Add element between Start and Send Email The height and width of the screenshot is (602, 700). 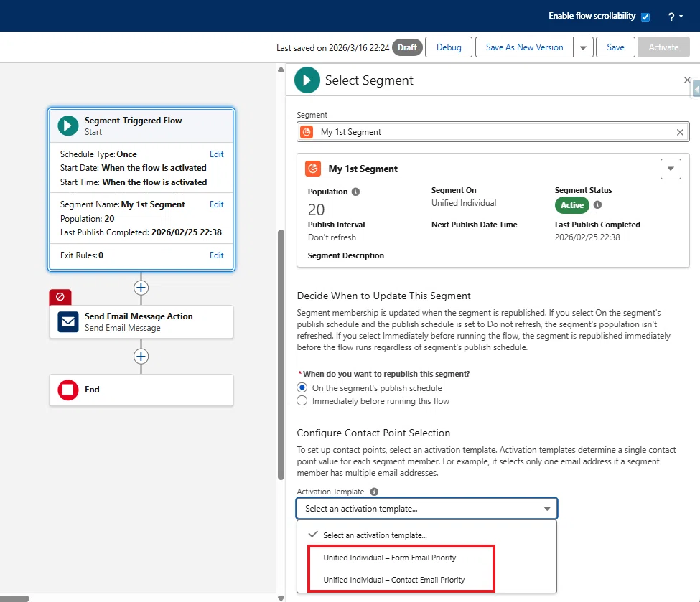(141, 288)
